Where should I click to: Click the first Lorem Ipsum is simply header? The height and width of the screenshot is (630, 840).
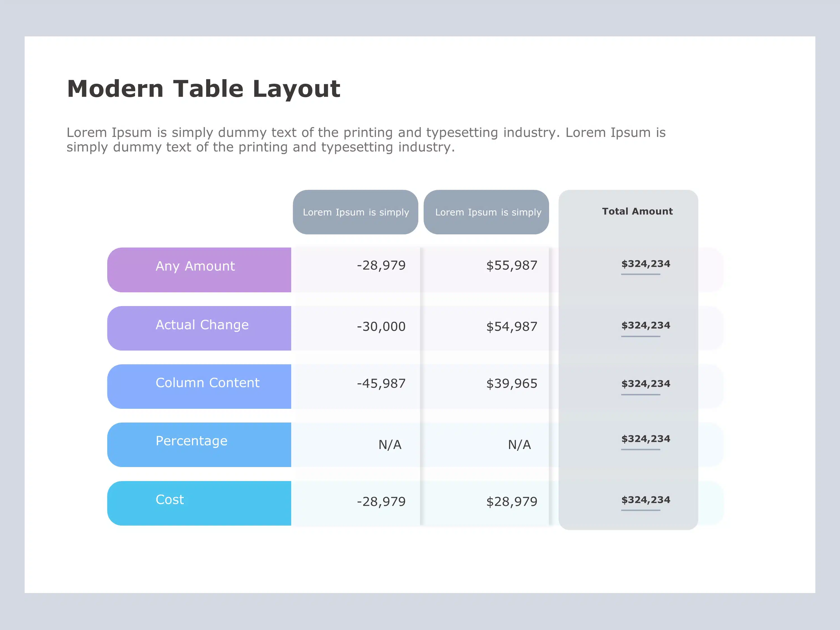(355, 212)
